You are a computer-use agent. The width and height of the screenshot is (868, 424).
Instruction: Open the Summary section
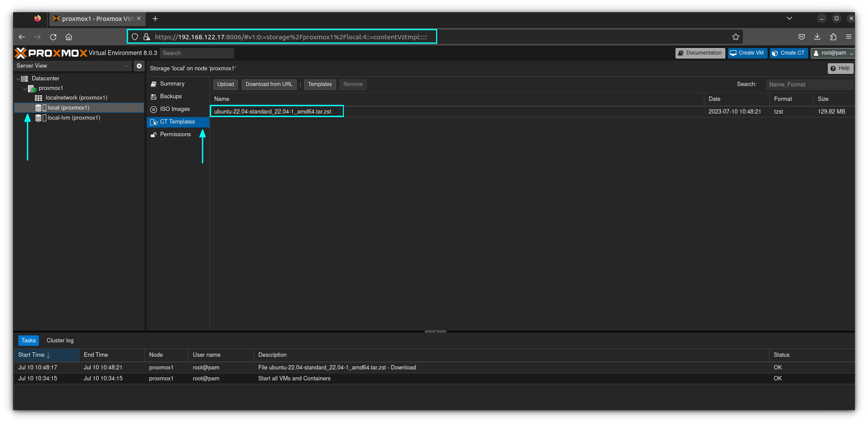coord(178,84)
